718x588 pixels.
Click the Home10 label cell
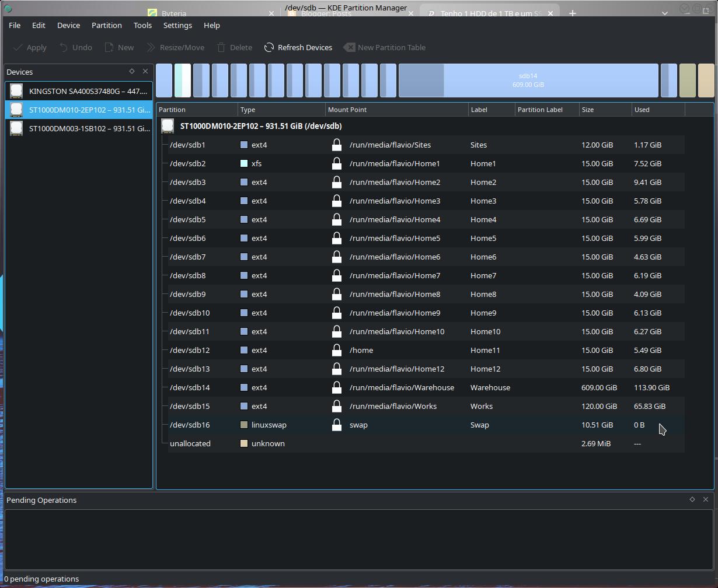[485, 331]
